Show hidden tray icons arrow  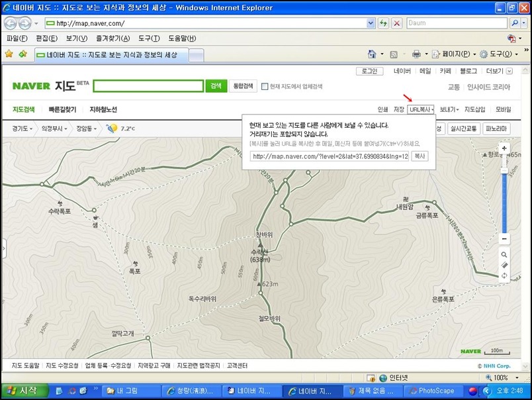click(487, 391)
